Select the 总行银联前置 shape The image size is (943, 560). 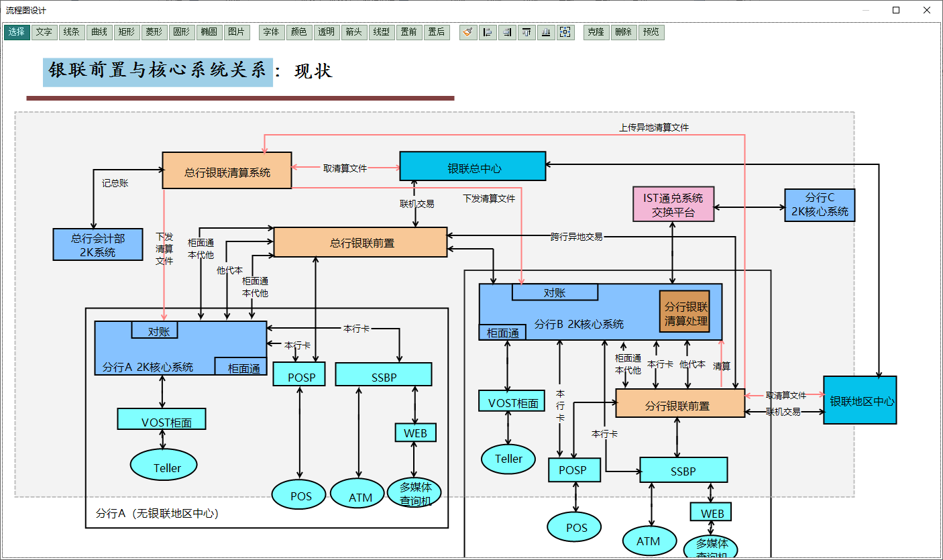361,242
